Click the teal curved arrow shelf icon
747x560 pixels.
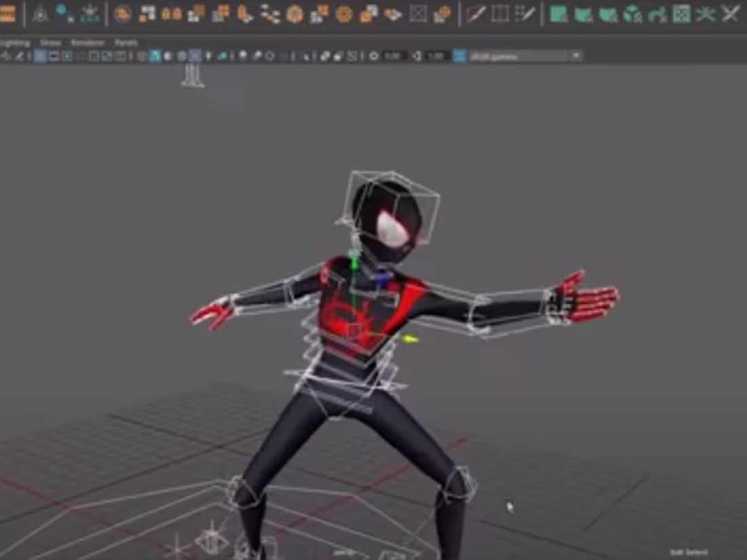pos(657,14)
